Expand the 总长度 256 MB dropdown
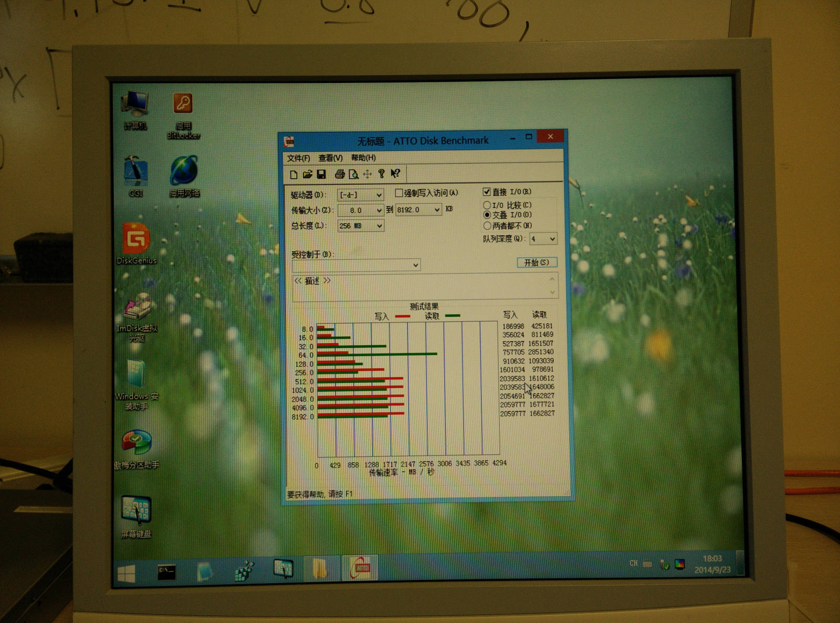Screen dimensions: 840x623 pyautogui.click(x=380, y=225)
